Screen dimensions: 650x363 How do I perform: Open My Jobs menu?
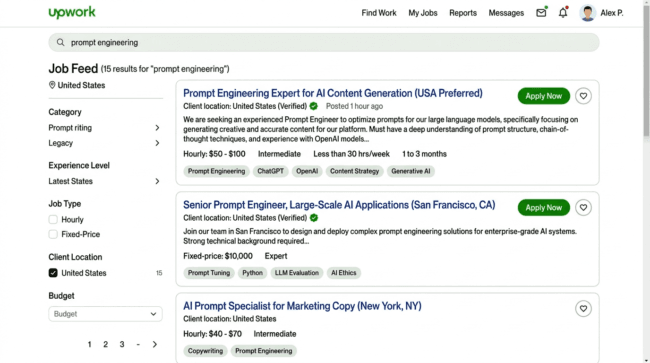point(423,13)
